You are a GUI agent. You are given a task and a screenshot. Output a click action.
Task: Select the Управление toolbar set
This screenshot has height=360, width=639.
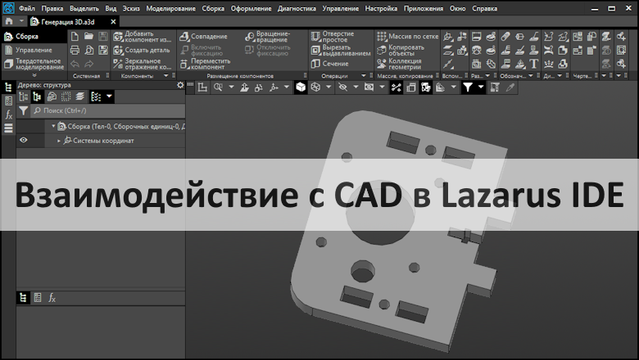[34, 50]
